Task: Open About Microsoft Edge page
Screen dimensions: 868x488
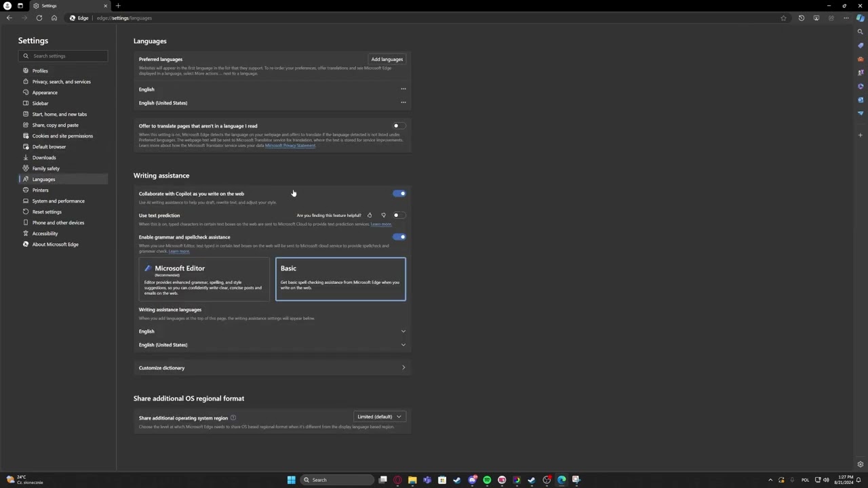Action: 63,244
